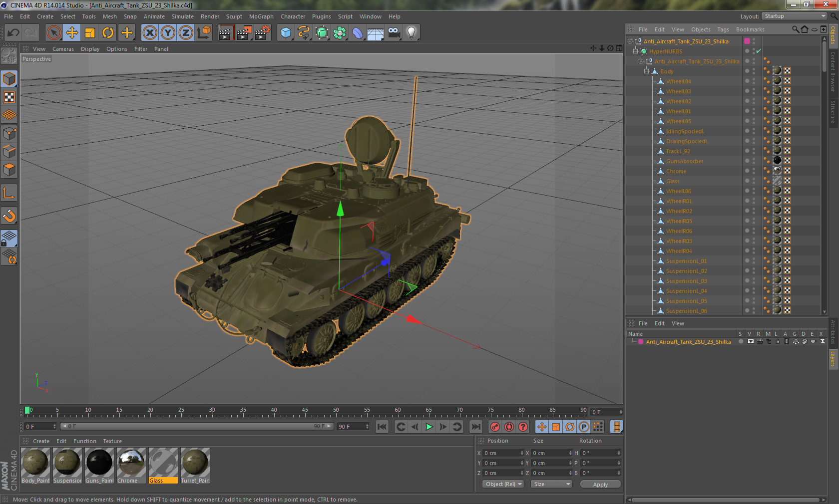Click the Position X input field

click(x=503, y=453)
